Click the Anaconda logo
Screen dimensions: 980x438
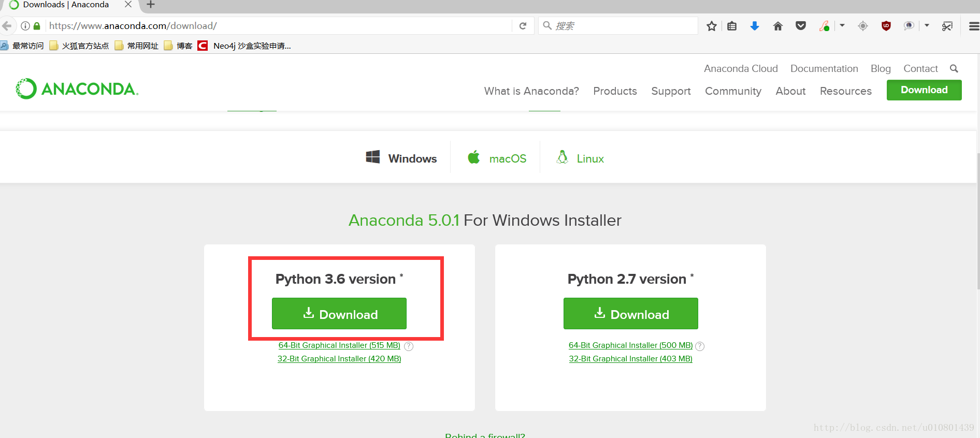point(77,89)
